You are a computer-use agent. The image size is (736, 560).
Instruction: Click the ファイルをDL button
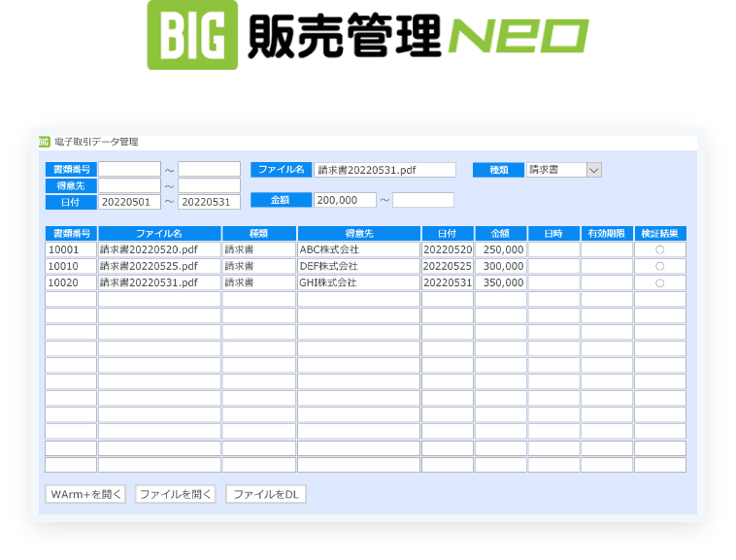coord(266,494)
